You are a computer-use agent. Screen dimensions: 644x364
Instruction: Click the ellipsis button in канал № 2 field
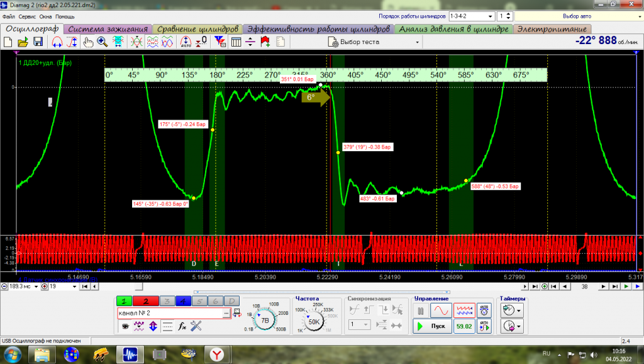point(226,313)
